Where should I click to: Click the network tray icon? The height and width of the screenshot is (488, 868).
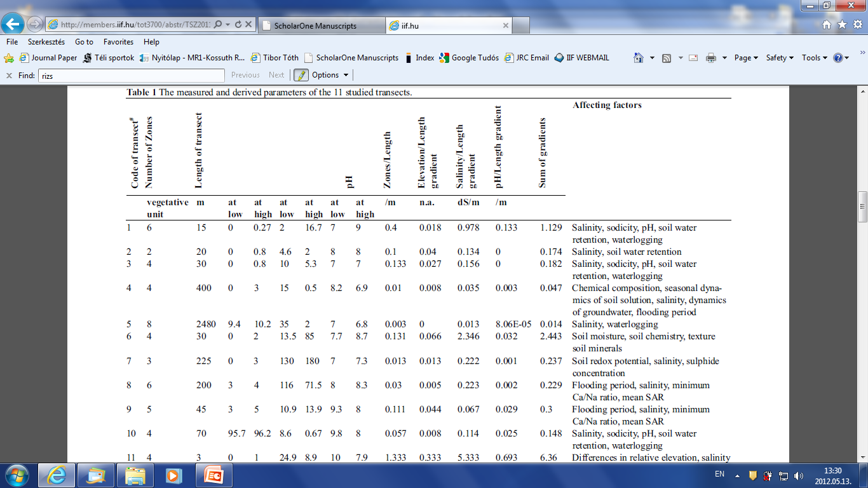point(783,475)
